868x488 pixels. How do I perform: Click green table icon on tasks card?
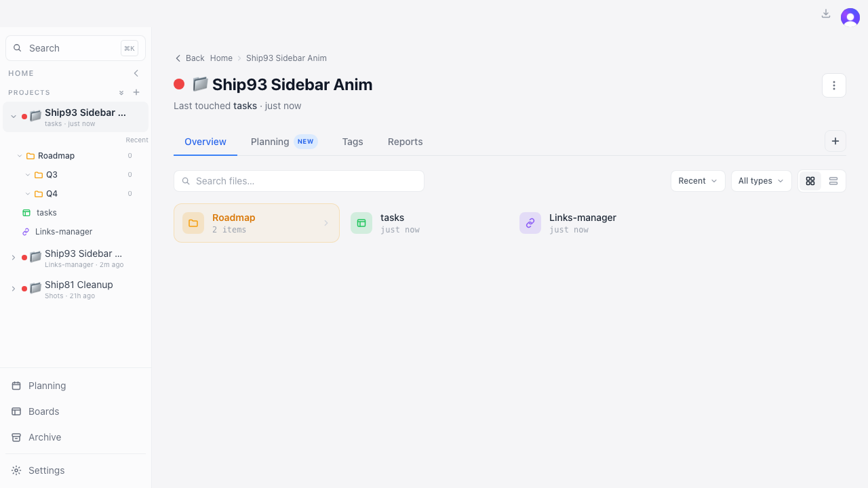[x=361, y=223]
